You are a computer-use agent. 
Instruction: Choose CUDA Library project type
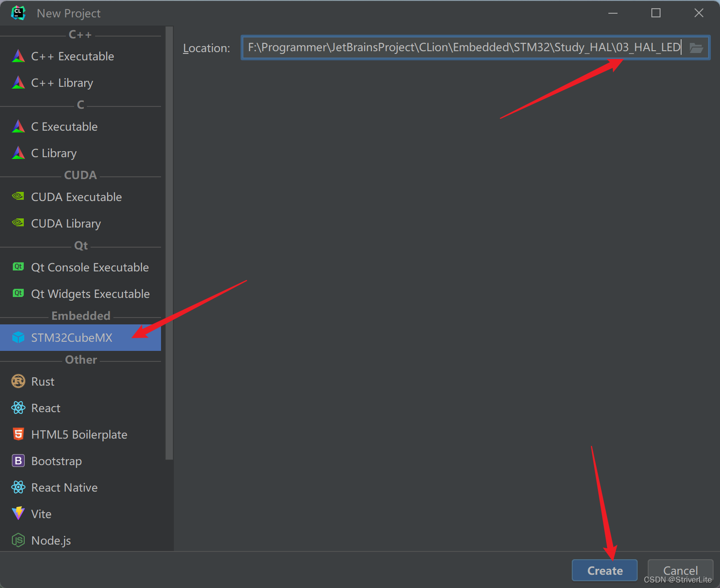coord(80,223)
